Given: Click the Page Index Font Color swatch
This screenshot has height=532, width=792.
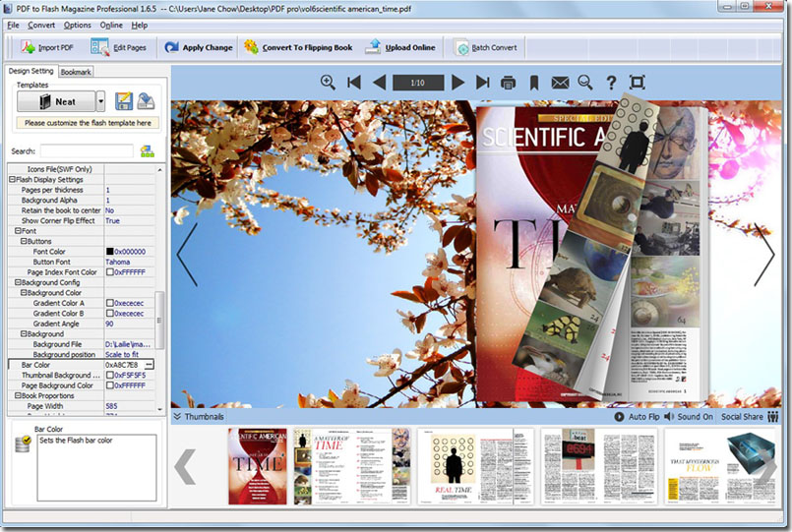Looking at the screenshot, I should point(109,272).
